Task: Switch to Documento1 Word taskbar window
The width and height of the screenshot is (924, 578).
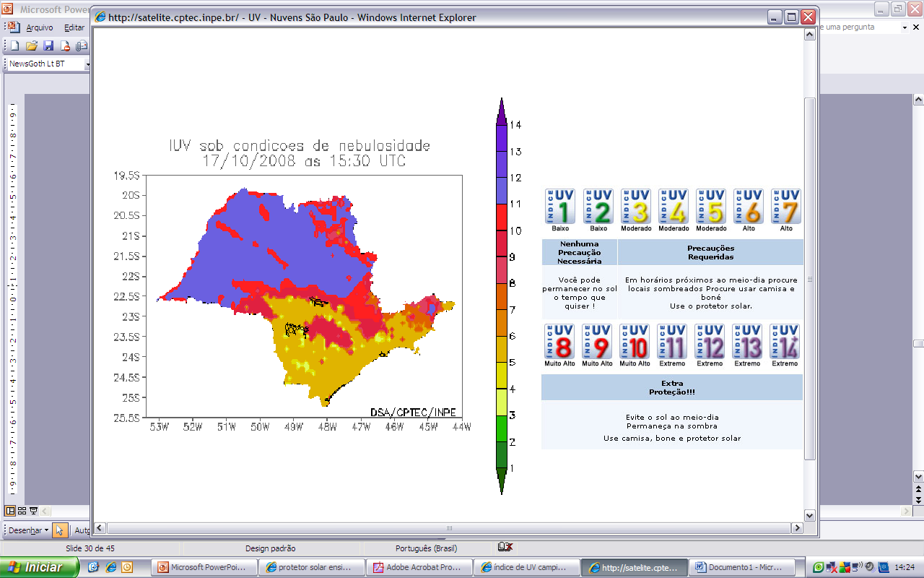Action: click(x=741, y=567)
